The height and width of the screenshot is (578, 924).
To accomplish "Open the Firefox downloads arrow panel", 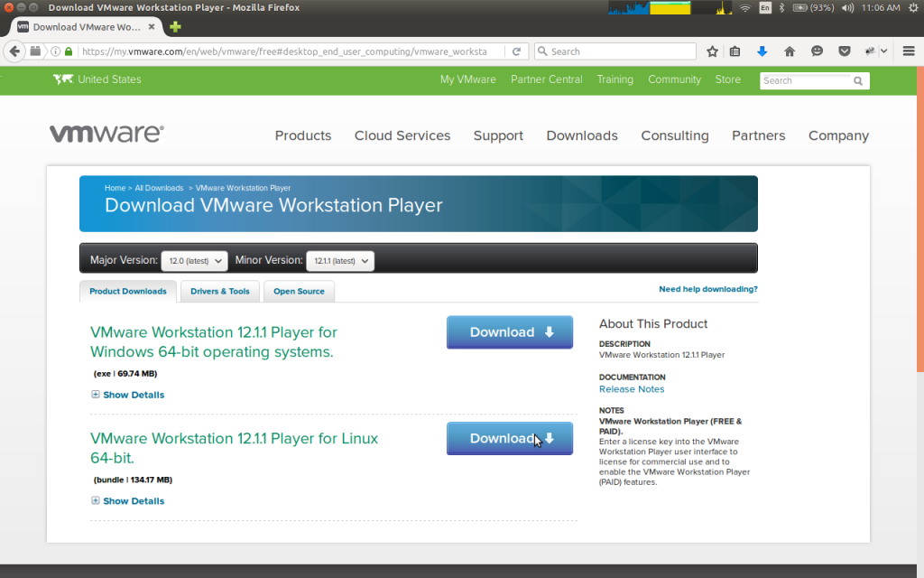I will pos(762,51).
